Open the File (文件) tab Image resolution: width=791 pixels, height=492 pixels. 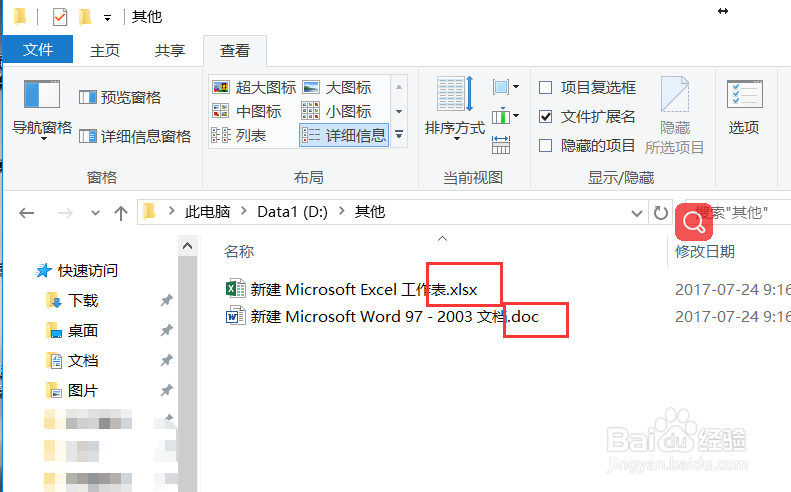point(38,49)
